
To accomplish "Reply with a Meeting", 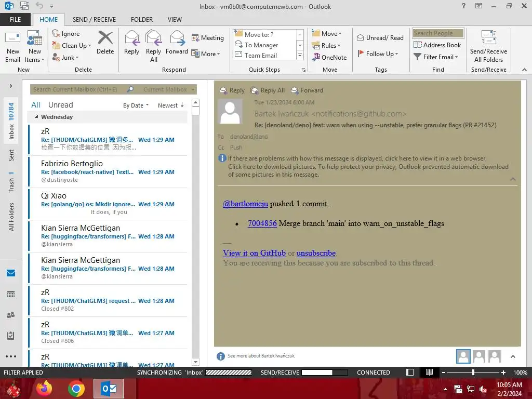I will [x=208, y=37].
